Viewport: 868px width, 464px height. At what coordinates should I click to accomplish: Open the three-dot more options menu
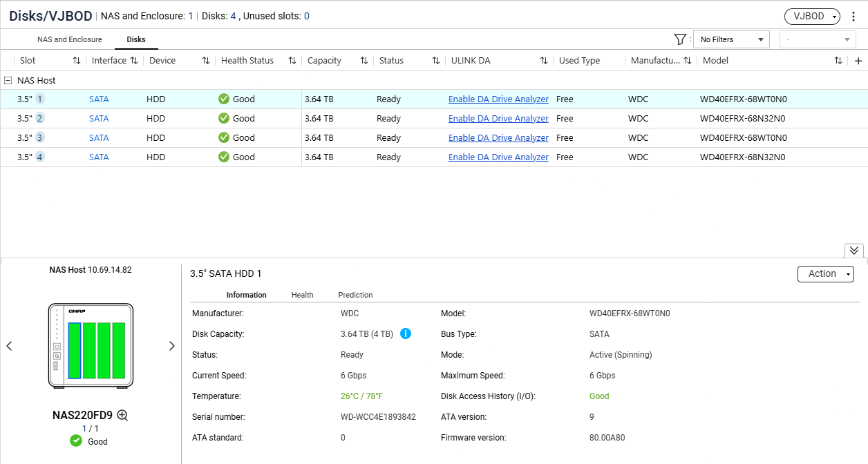click(853, 17)
